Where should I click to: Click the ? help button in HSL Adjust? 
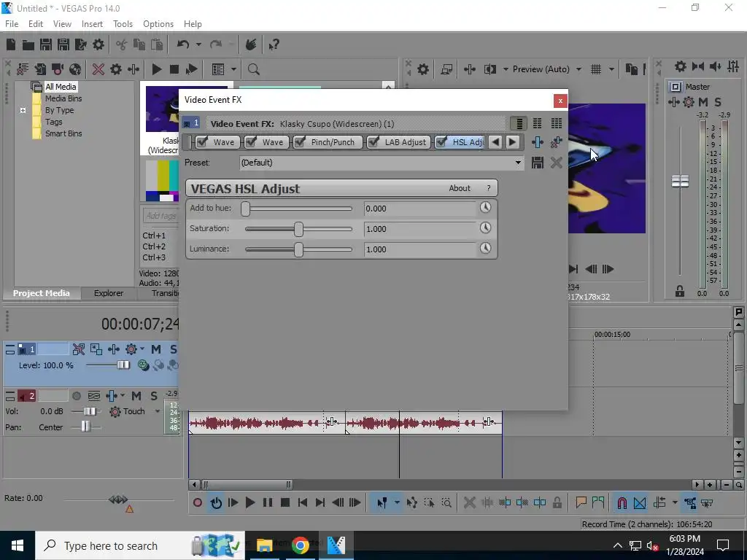pyautogui.click(x=488, y=188)
